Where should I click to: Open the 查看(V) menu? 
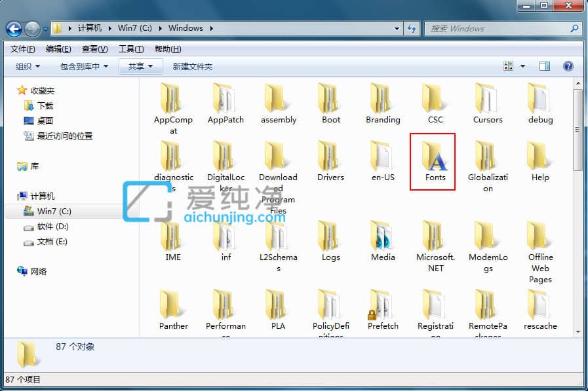pyautogui.click(x=94, y=49)
